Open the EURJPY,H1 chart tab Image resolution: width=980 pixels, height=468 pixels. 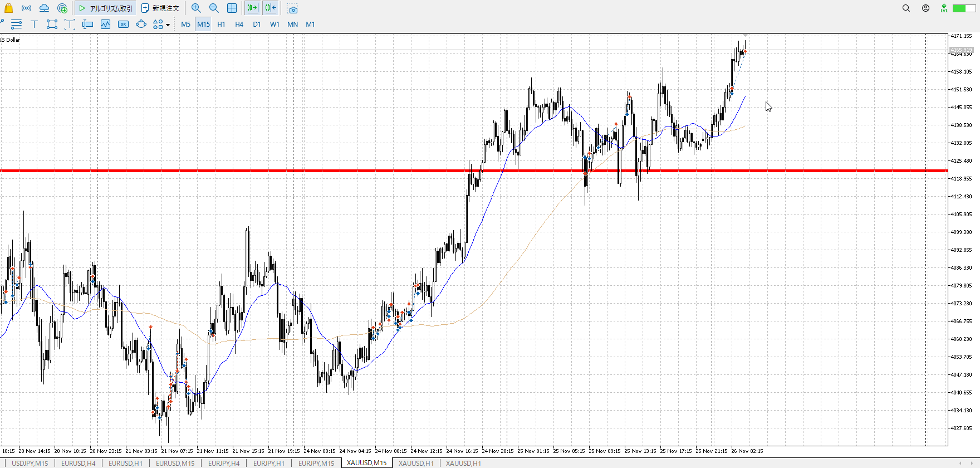(x=268, y=463)
